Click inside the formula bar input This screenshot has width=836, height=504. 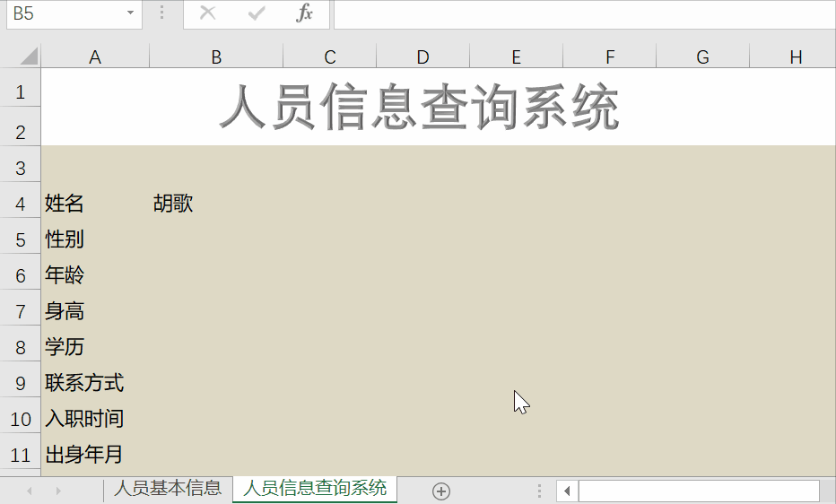[584, 13]
